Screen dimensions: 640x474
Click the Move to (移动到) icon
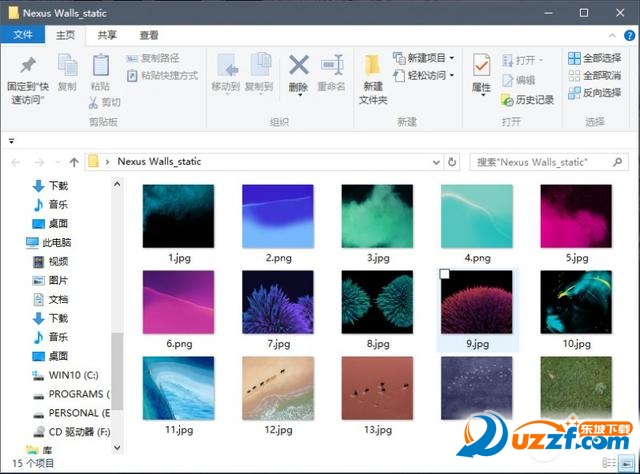pyautogui.click(x=227, y=65)
